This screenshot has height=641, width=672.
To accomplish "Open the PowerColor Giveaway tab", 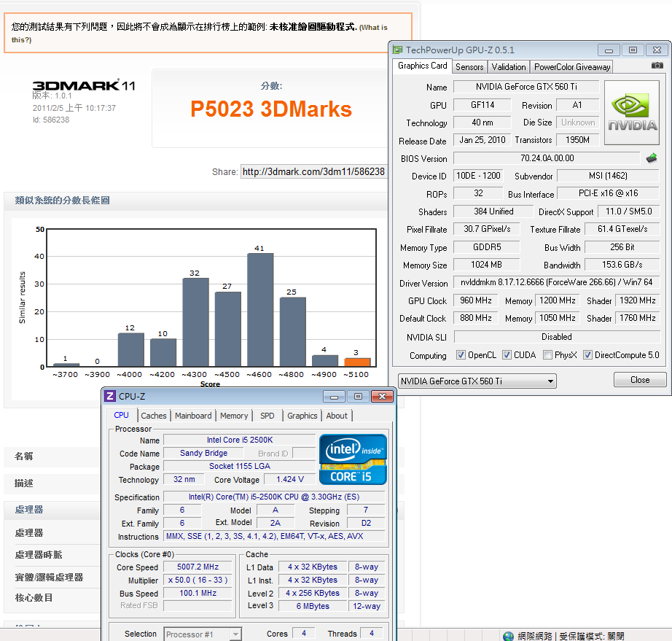I will click(x=572, y=67).
